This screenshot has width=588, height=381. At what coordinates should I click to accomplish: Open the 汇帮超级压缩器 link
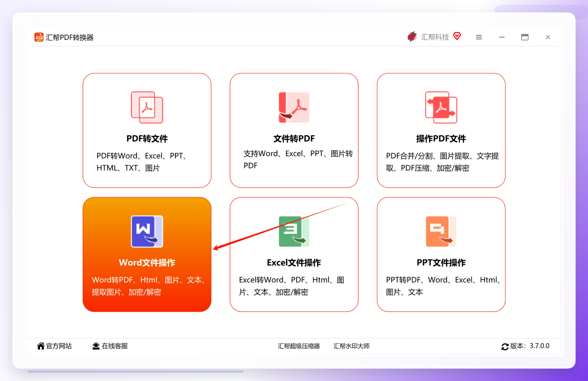click(299, 346)
